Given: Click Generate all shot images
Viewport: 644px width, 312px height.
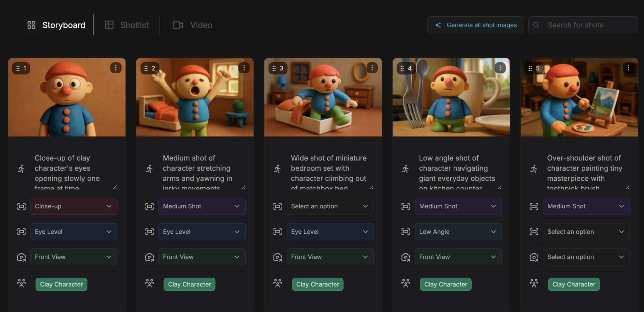Looking at the screenshot, I should (481, 25).
